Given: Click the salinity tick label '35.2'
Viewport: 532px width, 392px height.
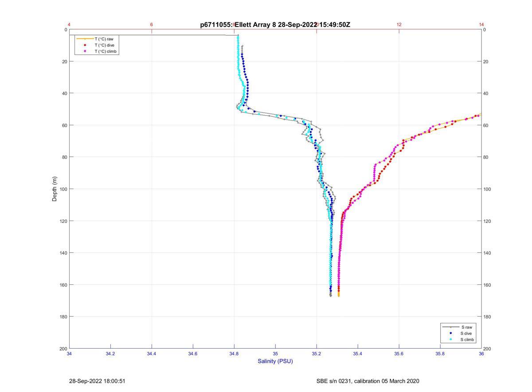Looking at the screenshot, I should [317, 353].
